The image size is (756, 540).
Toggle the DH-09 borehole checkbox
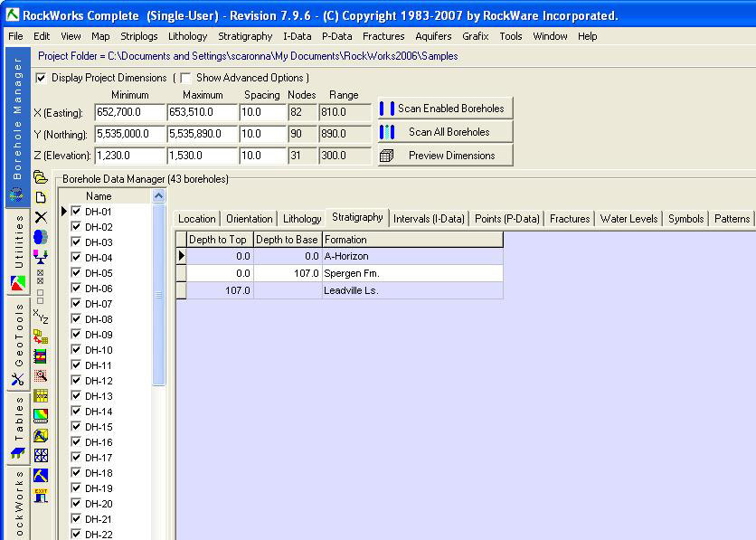pos(76,334)
